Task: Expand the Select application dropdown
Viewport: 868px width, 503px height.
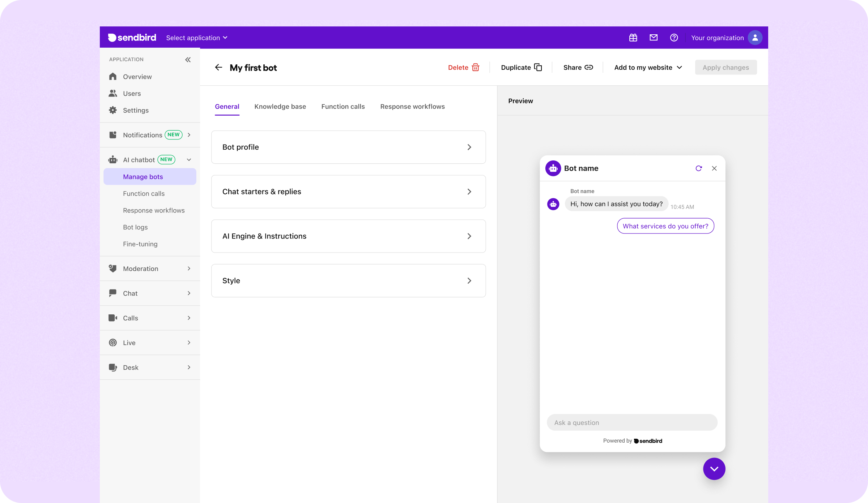Action: coord(196,38)
